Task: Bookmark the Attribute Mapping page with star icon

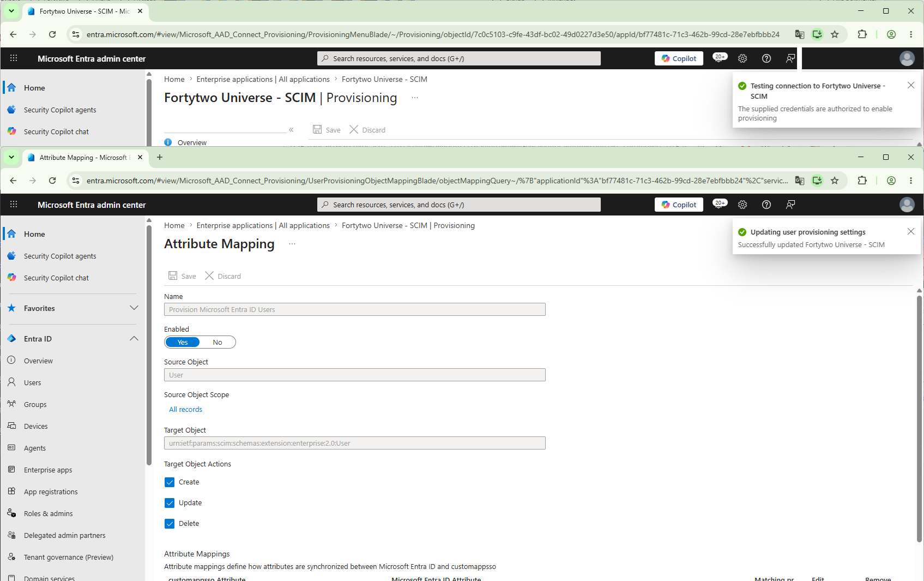Action: click(835, 181)
